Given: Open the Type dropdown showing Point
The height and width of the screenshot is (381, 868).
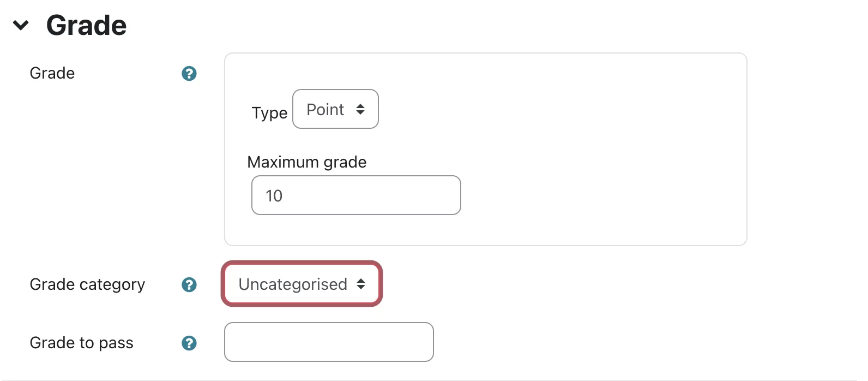Looking at the screenshot, I should (335, 109).
